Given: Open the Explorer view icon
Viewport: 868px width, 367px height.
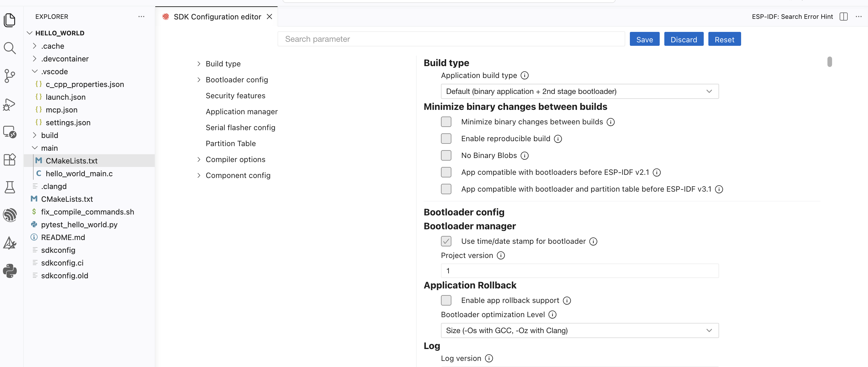Looking at the screenshot, I should (x=10, y=20).
